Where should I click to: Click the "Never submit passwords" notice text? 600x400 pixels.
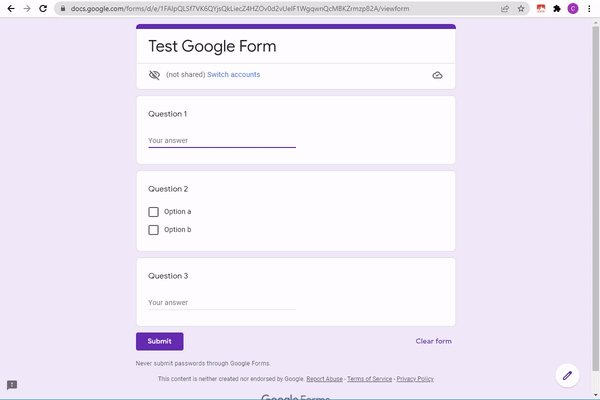click(203, 363)
